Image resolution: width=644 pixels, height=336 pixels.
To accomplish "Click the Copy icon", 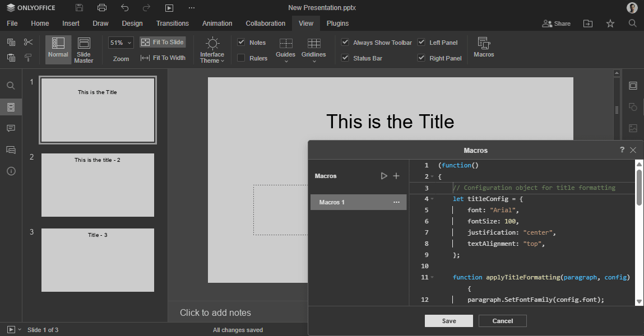I will coord(11,42).
